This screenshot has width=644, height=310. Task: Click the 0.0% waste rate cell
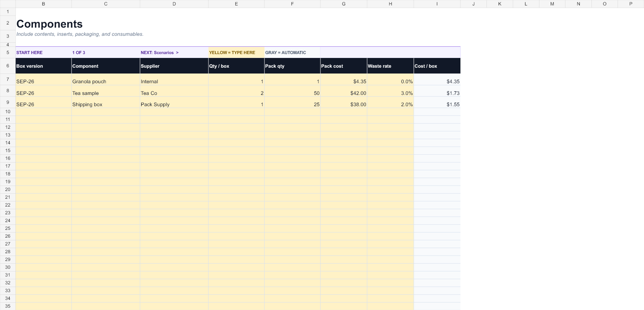pos(390,79)
